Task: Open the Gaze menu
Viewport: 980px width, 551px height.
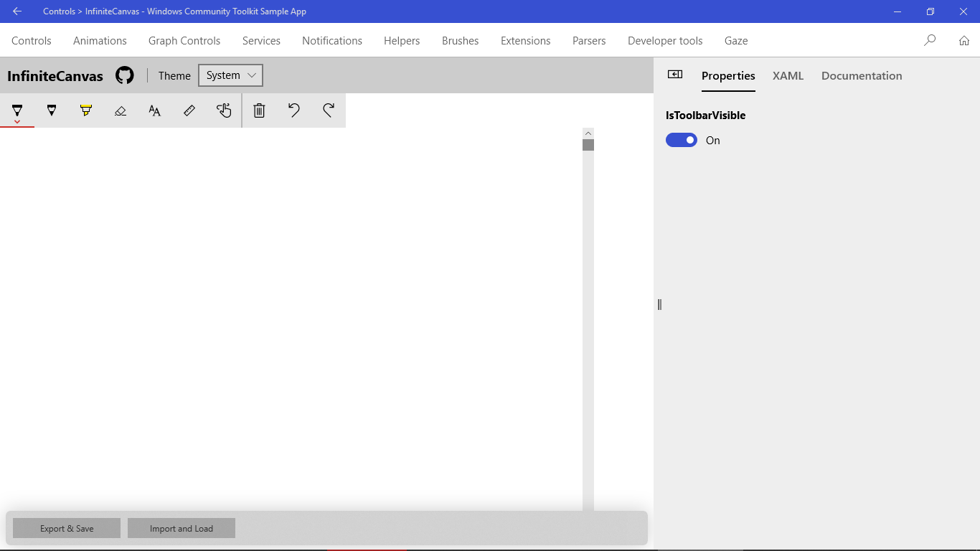Action: (x=736, y=41)
